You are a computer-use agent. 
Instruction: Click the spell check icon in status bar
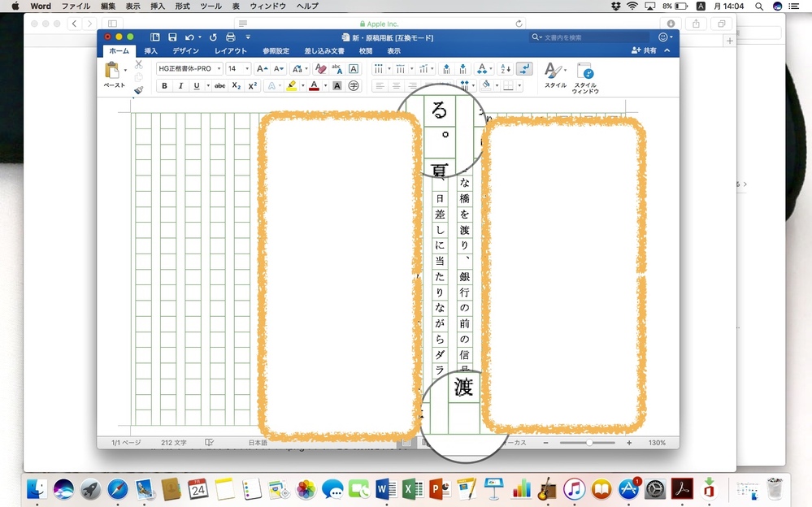point(209,443)
